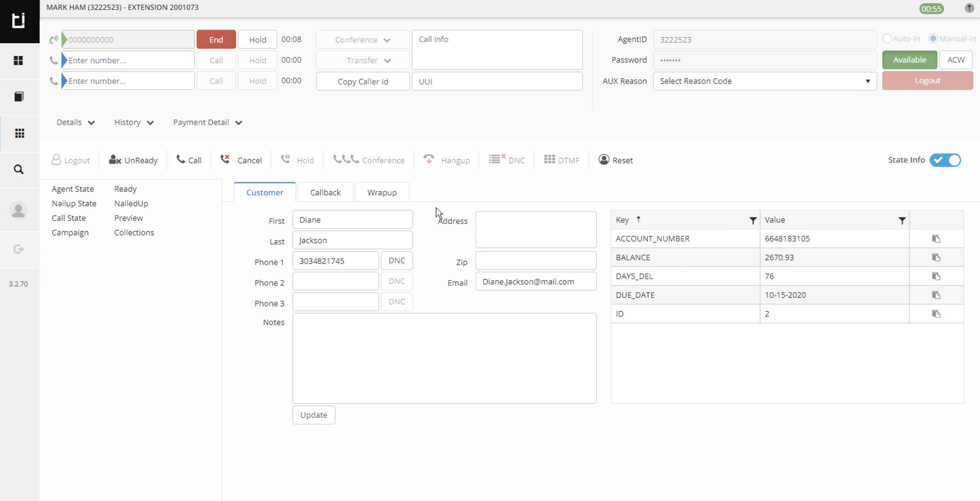
Task: Put line one on Hold
Action: click(258, 39)
